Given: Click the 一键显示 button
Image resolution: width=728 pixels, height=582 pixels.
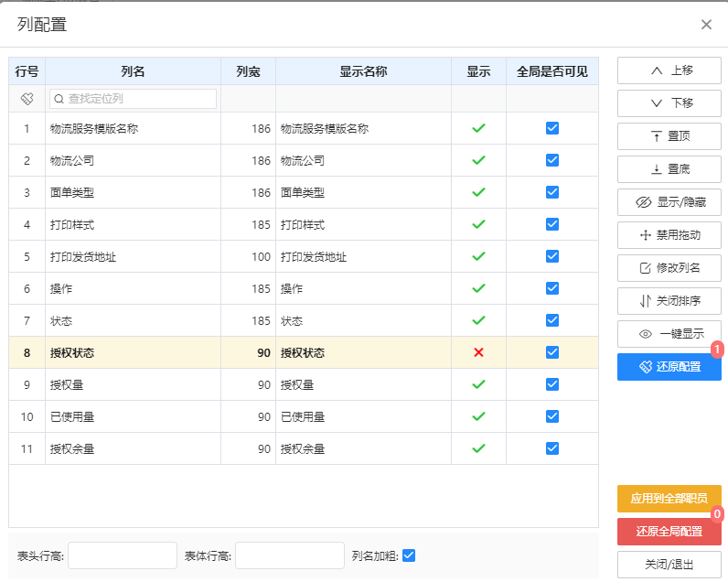Looking at the screenshot, I should [669, 334].
